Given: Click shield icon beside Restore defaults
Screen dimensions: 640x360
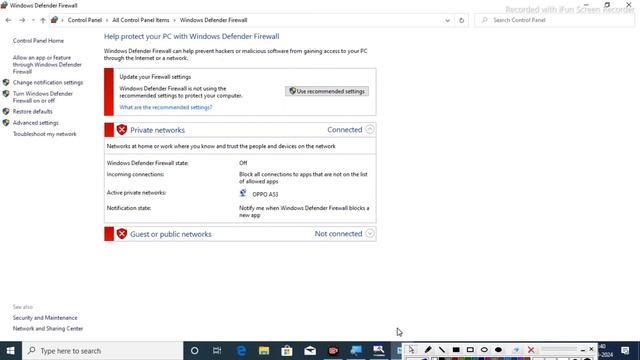Looking at the screenshot, I should 6,111.
